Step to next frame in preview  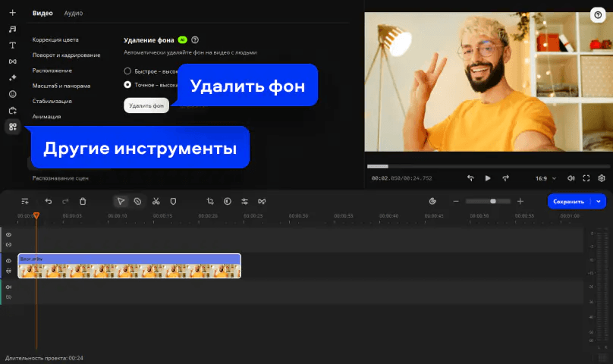(x=505, y=178)
